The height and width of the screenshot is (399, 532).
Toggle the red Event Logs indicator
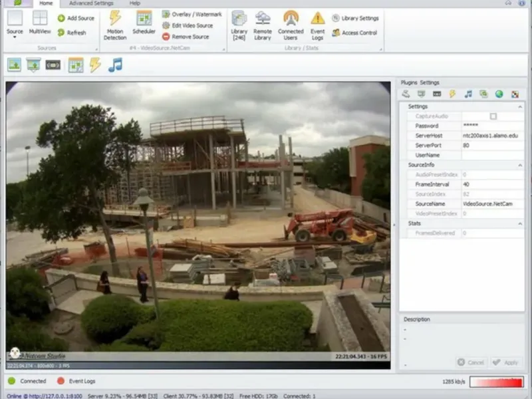click(x=61, y=381)
